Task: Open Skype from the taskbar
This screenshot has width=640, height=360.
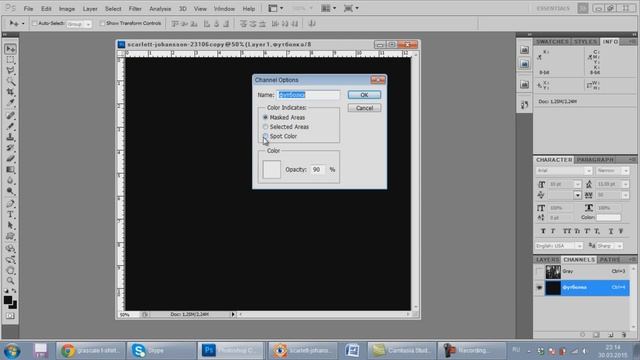Action: tap(162, 351)
